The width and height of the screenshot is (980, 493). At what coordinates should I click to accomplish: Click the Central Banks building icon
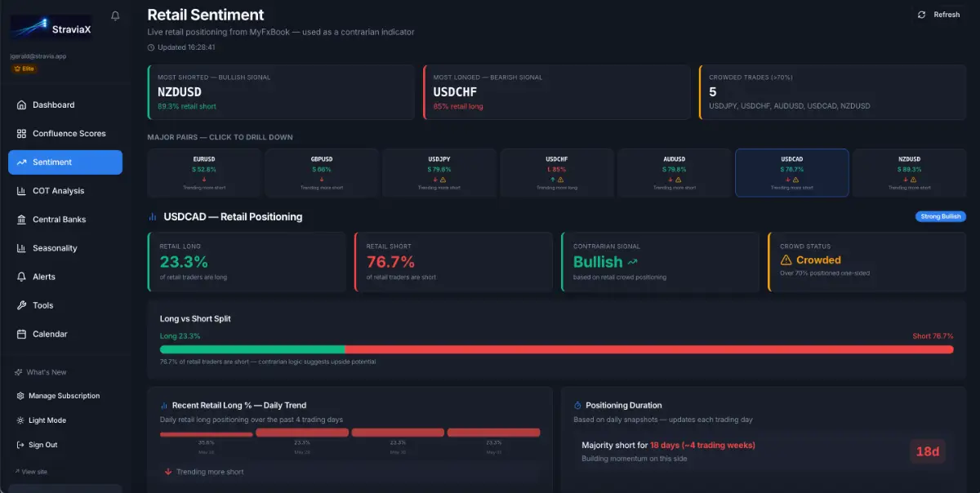pyautogui.click(x=21, y=219)
